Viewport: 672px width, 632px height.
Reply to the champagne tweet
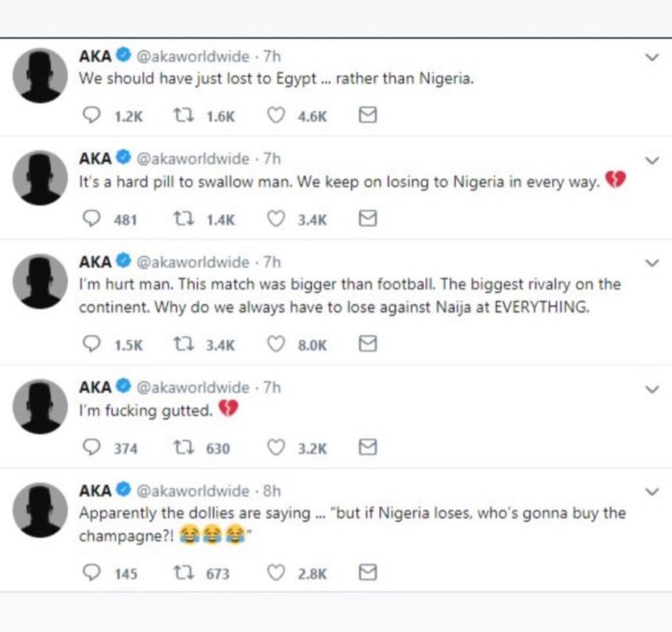(93, 572)
